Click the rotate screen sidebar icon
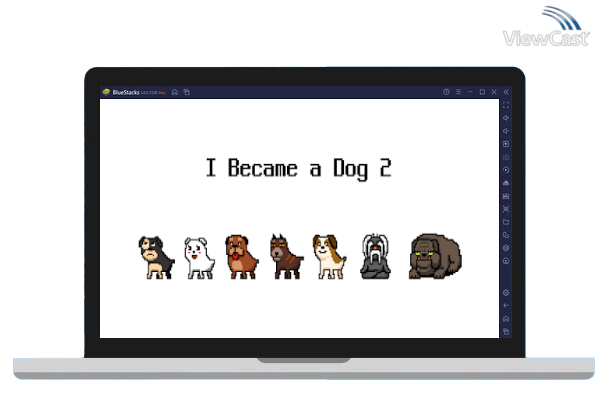602x414 pixels. [x=506, y=235]
